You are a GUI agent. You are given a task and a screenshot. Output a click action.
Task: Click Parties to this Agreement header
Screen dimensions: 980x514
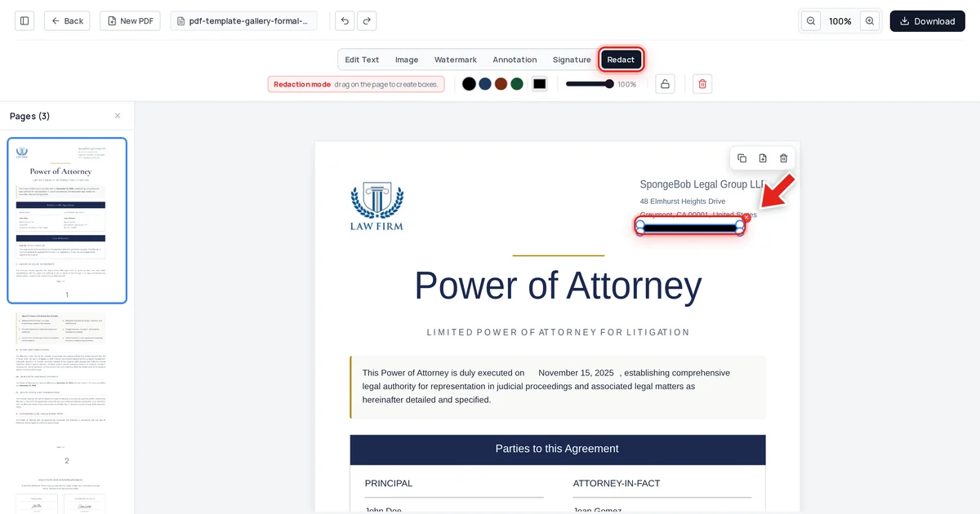557,449
